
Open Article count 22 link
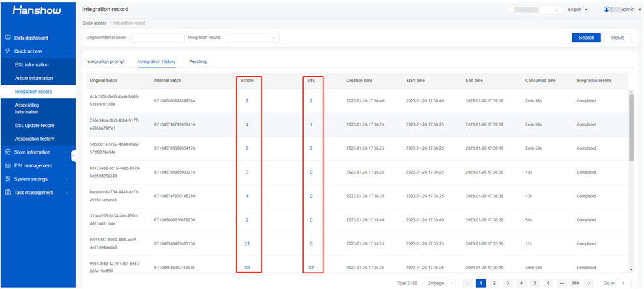click(x=247, y=244)
